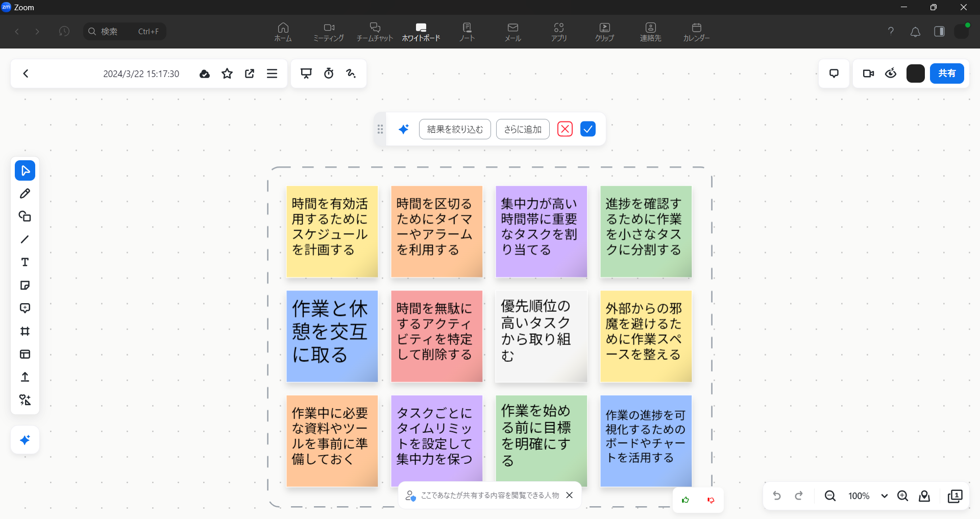Open the timer tool
The height and width of the screenshot is (519, 980).
(x=329, y=73)
